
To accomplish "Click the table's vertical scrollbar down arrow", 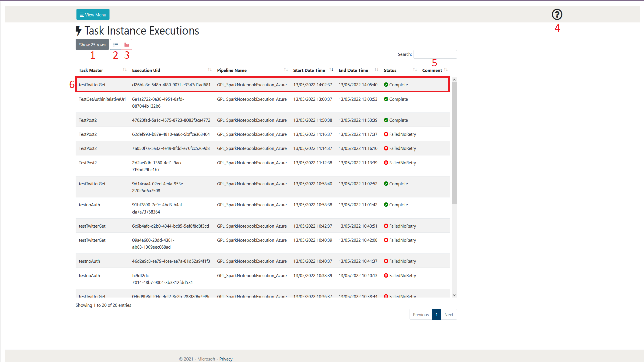I will pos(454,295).
